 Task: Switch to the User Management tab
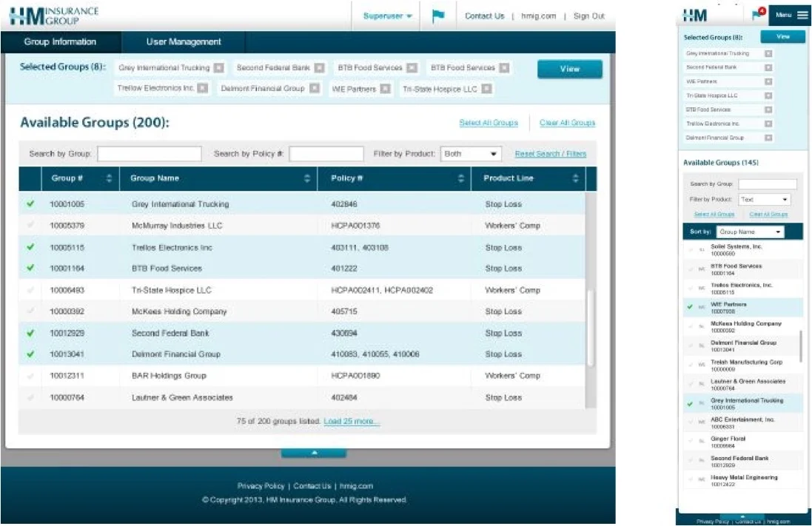[x=184, y=42]
